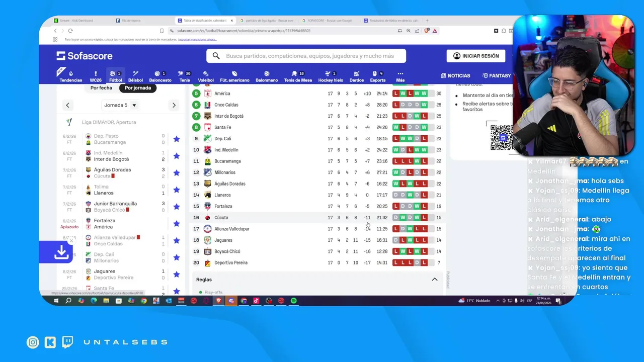The height and width of the screenshot is (362, 644).
Task: Reload the page in the browser
Action: tap(70, 31)
